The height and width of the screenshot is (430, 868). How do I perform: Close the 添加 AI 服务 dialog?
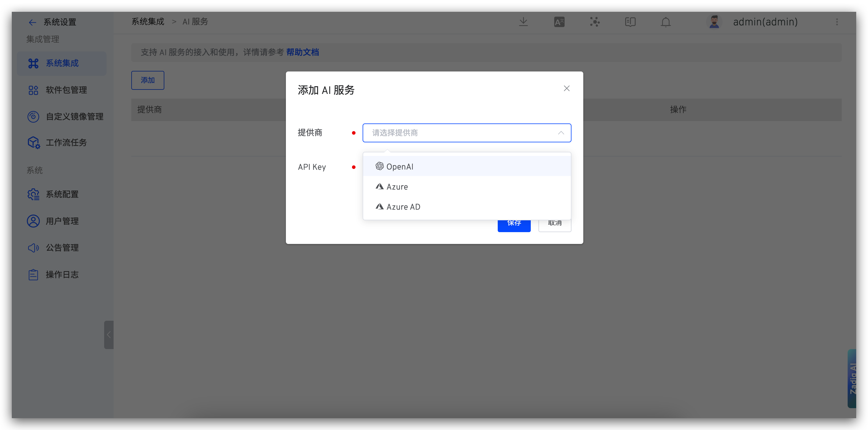point(566,88)
